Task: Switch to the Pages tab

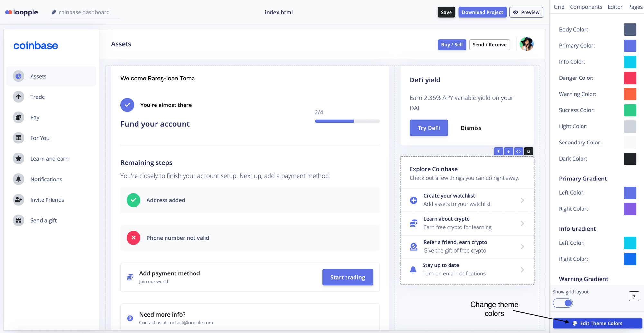Action: [635, 7]
